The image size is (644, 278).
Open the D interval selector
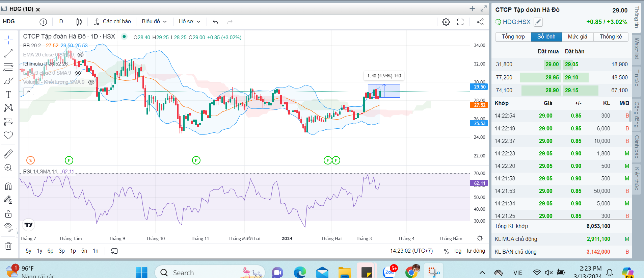61,22
